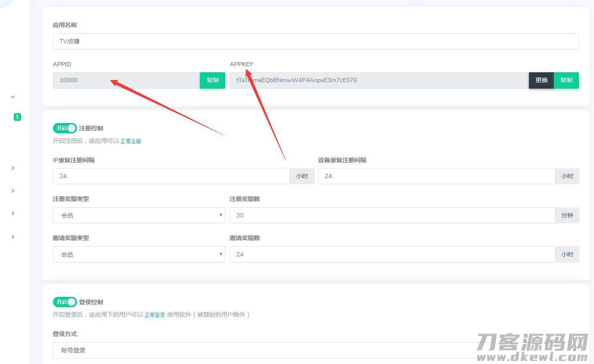594x364 pixels.
Task: Click the 正常注册 link
Action: 131,141
